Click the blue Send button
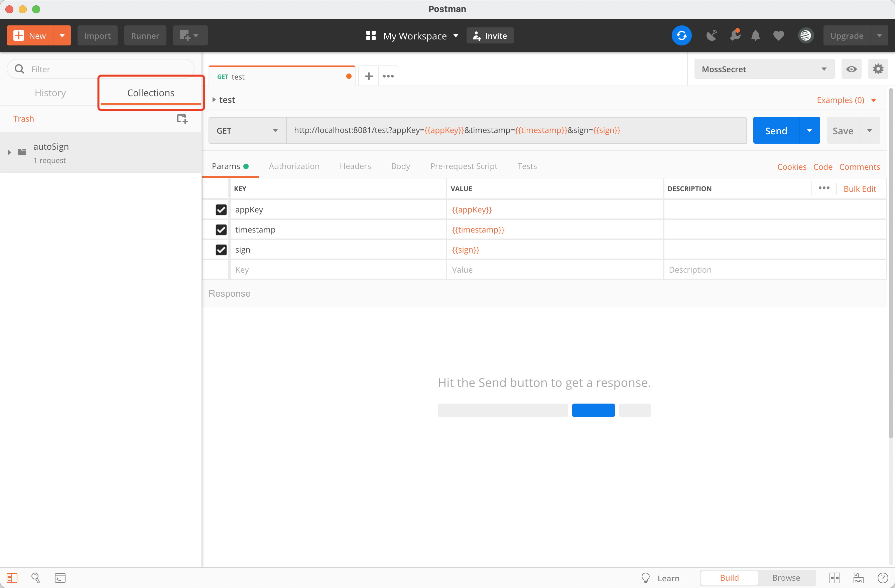895x588 pixels. click(x=776, y=130)
